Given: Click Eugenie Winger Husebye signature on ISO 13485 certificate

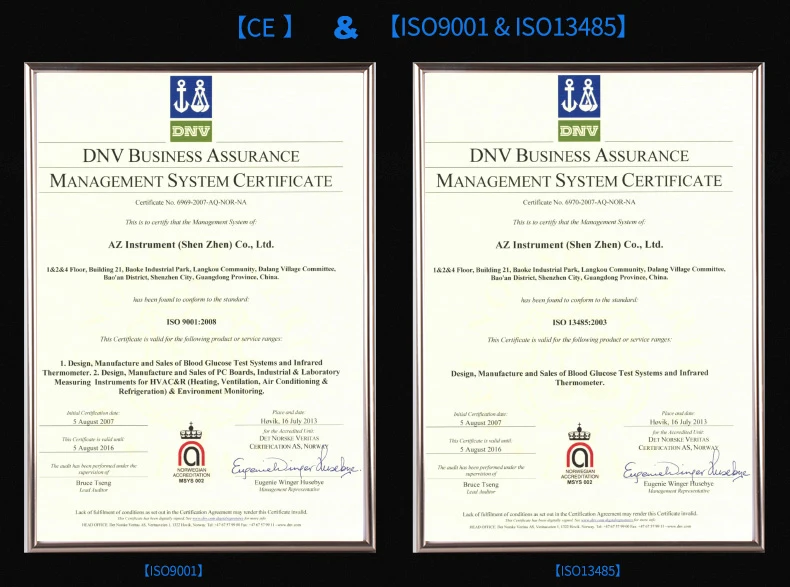Looking at the screenshot, I should click(686, 467).
